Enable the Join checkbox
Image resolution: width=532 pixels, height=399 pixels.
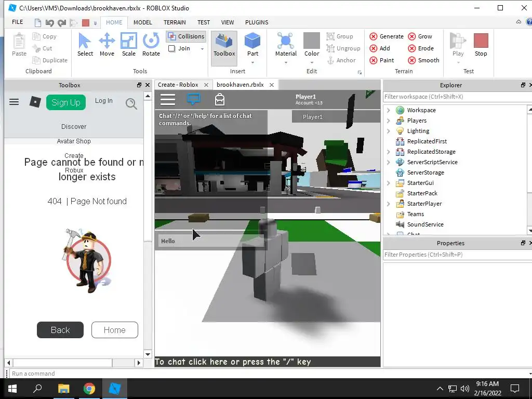(x=171, y=48)
